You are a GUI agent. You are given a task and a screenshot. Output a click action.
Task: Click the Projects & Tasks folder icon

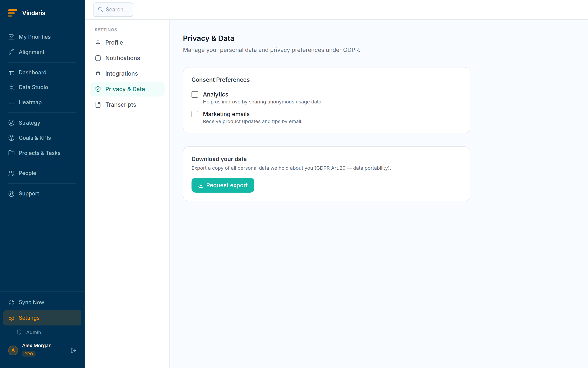pyautogui.click(x=11, y=153)
